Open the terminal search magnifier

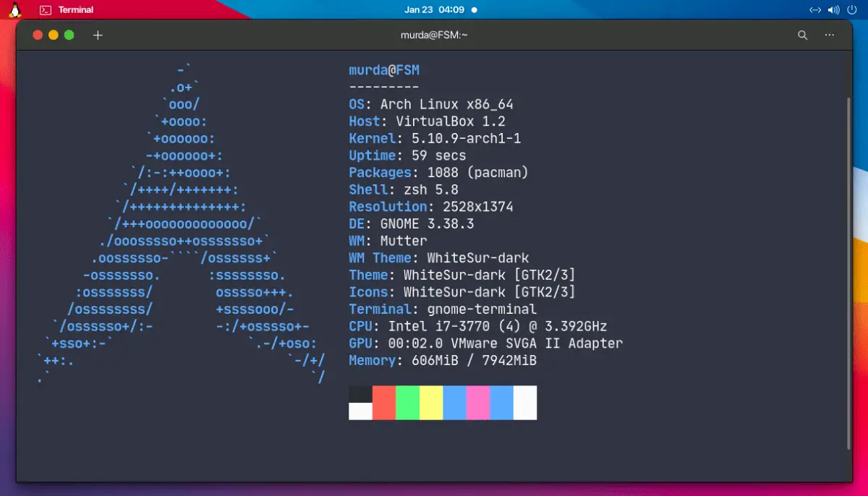tap(802, 35)
